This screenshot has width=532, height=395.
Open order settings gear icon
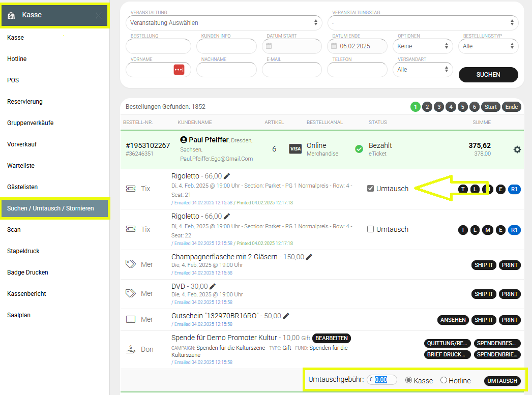(517, 149)
